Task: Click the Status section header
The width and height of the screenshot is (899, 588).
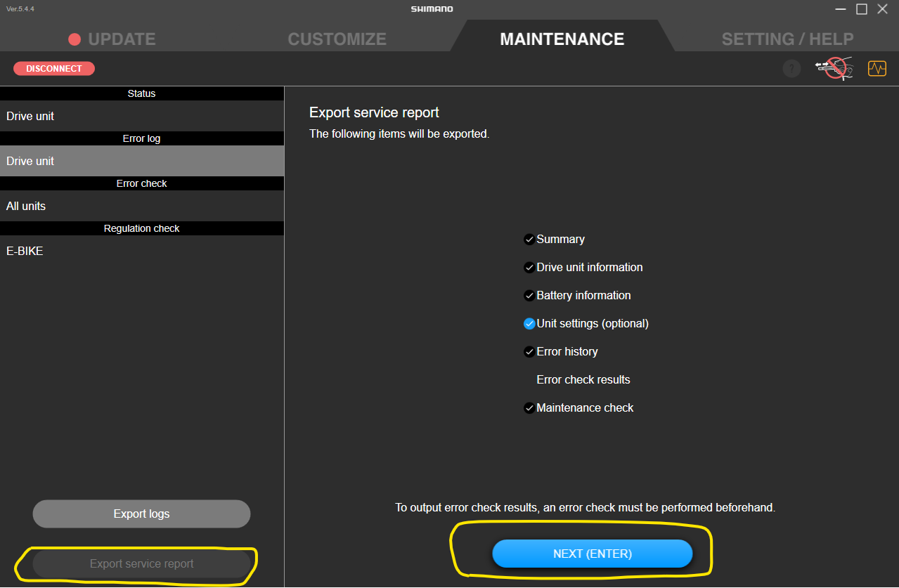Action: tap(142, 93)
